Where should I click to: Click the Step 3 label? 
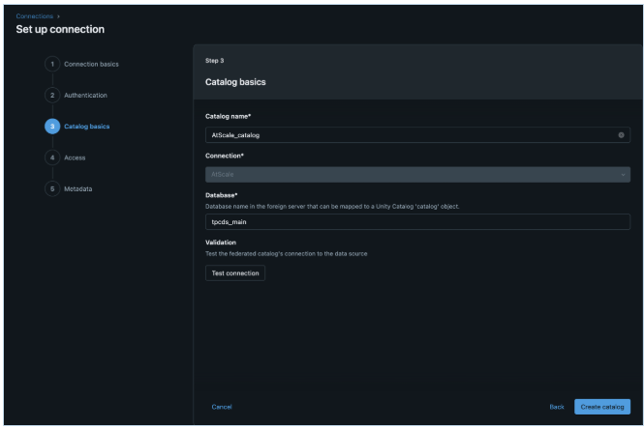[214, 61]
